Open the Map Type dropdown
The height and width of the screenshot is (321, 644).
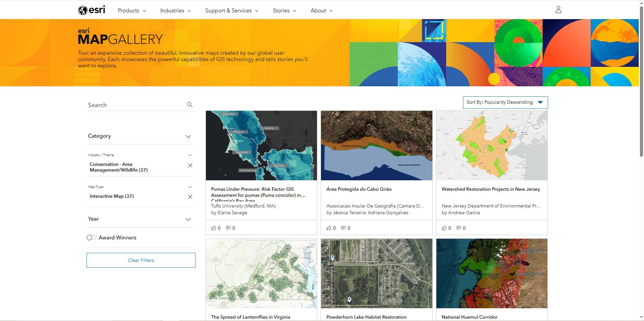(x=140, y=187)
